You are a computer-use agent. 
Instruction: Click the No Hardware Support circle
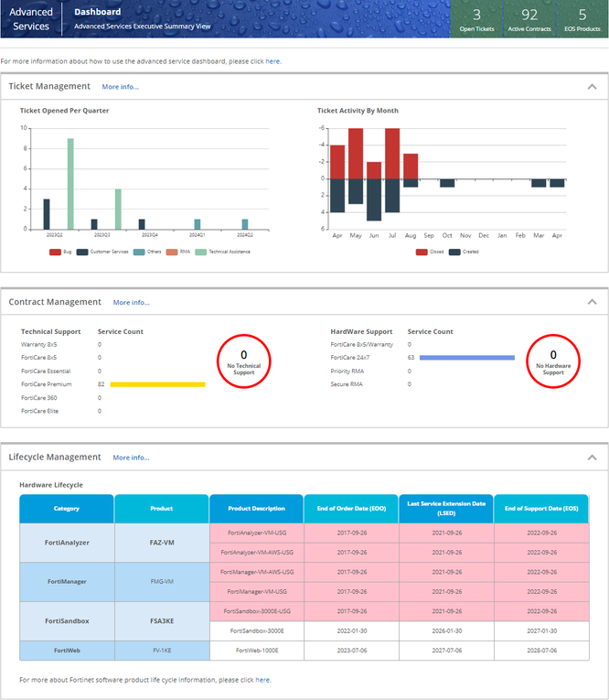tap(553, 361)
